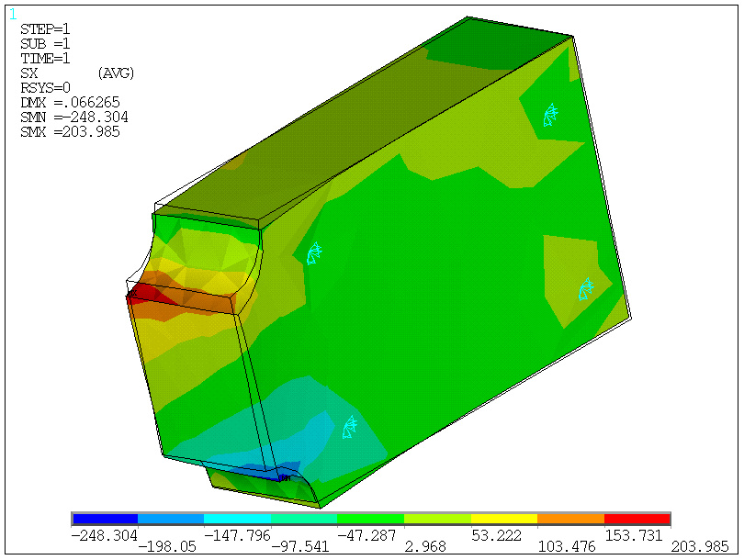
Task: Click the lower-right cyan constraint symbol
Action: pos(586,289)
